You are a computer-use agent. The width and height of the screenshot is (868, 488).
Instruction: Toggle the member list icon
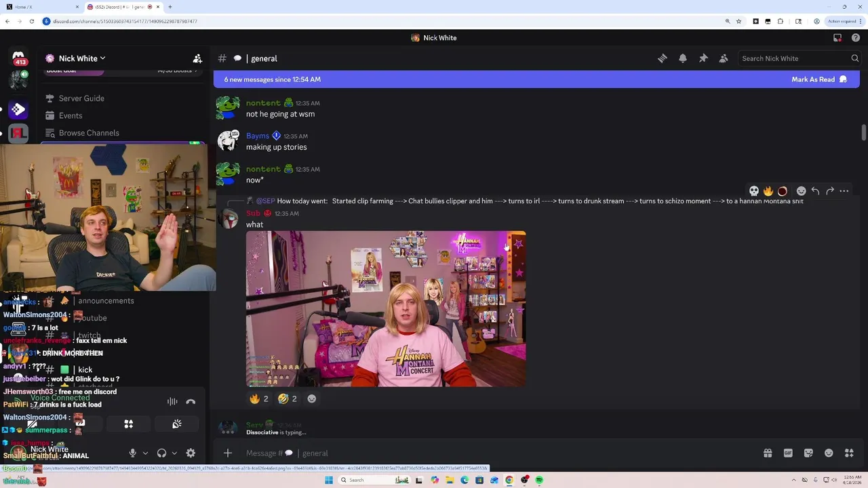pos(724,58)
